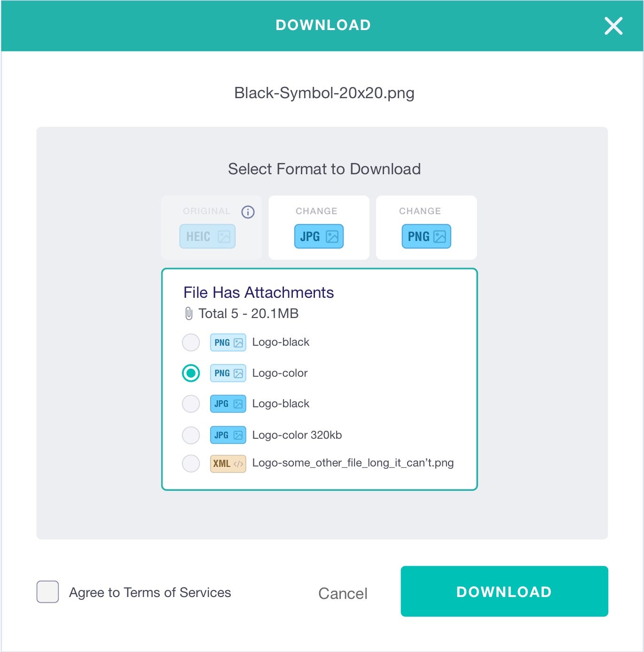Select the XML Logo-some_other_file attachment
This screenshot has height=652, width=644.
[x=191, y=463]
